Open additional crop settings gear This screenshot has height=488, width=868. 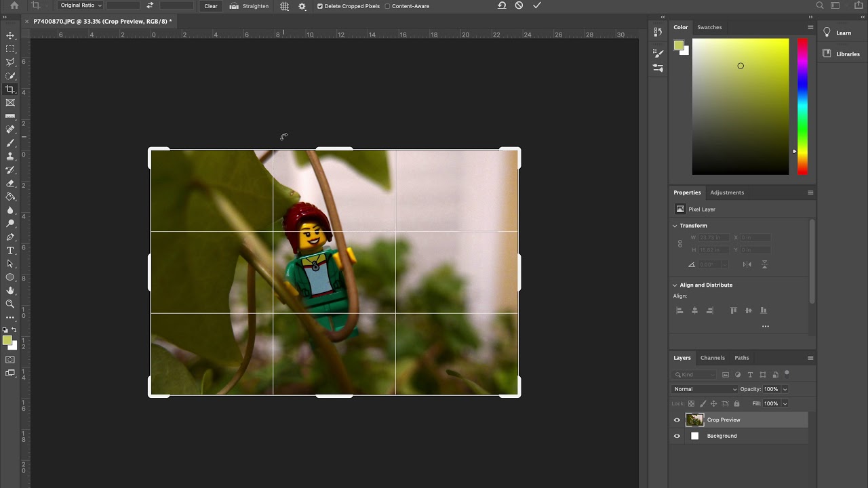pos(302,5)
